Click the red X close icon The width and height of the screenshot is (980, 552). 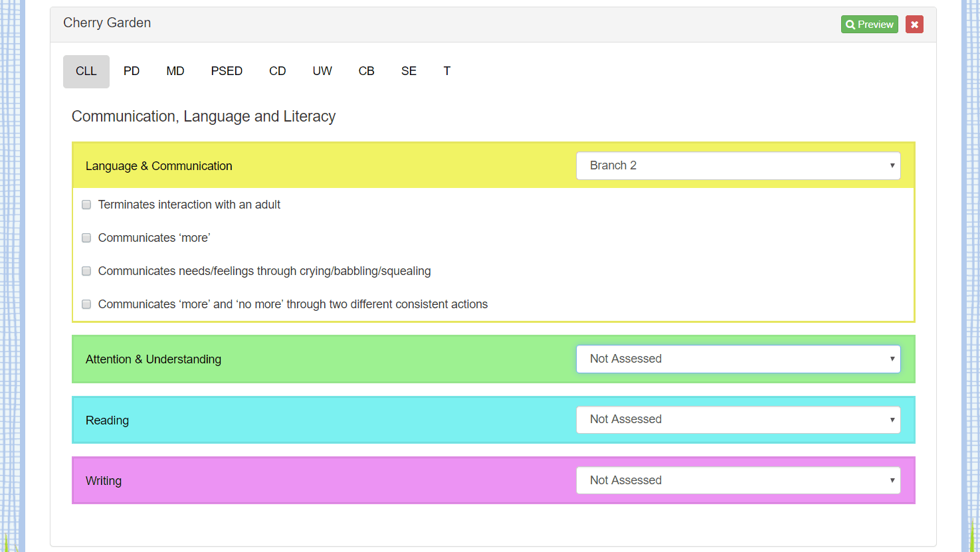click(x=914, y=23)
